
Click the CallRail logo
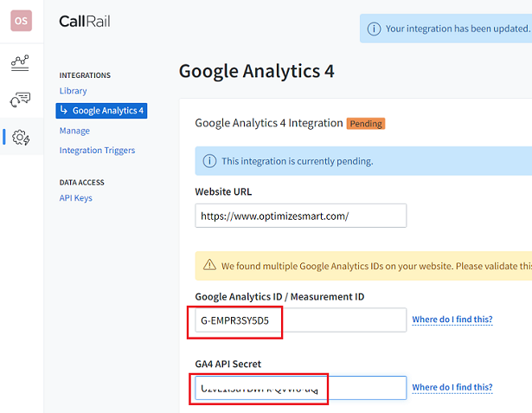tap(85, 22)
